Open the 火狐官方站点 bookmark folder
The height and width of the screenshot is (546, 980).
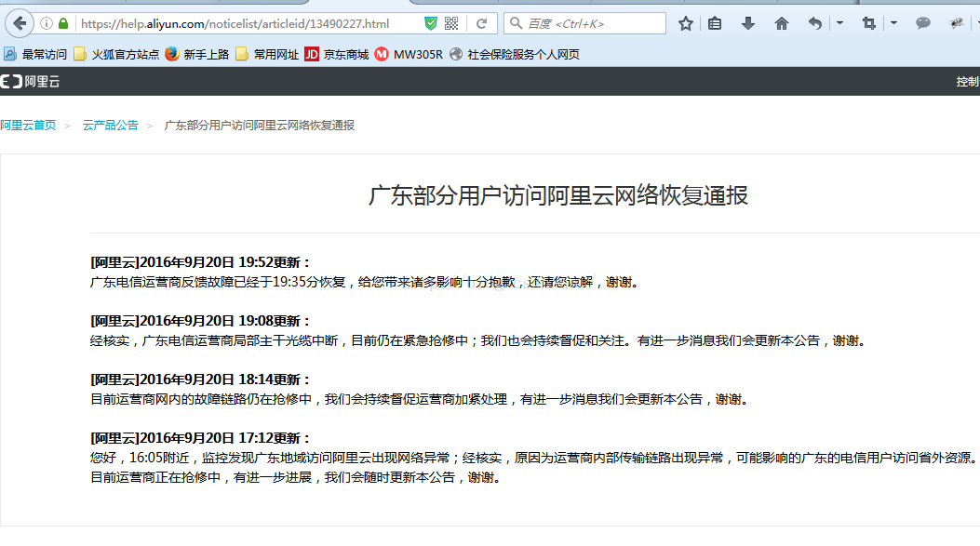(116, 54)
